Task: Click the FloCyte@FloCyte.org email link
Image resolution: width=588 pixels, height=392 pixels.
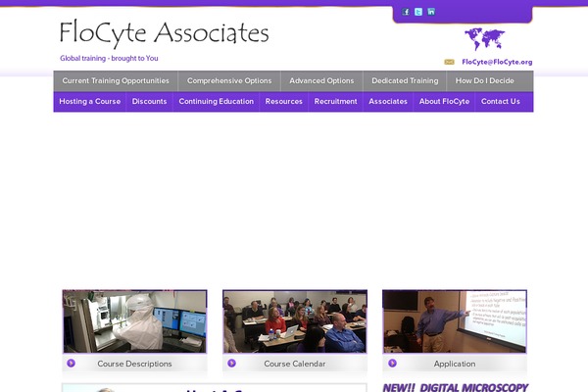Action: click(x=497, y=62)
